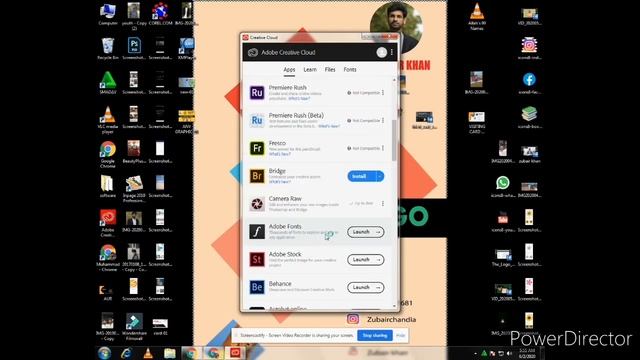Hide the Screencastify sharing notification
640x360 pixels.
coord(401,335)
